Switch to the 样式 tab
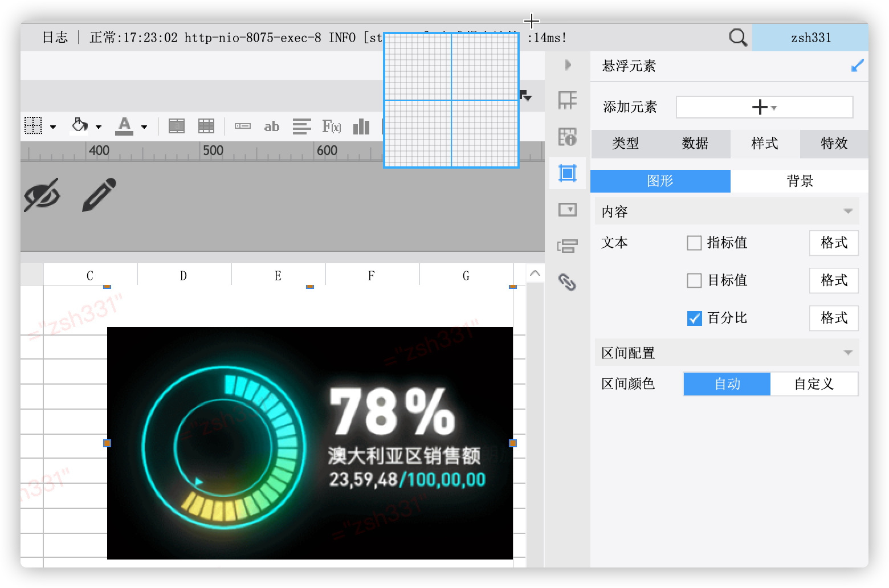Image resolution: width=889 pixels, height=588 pixels. (765, 144)
